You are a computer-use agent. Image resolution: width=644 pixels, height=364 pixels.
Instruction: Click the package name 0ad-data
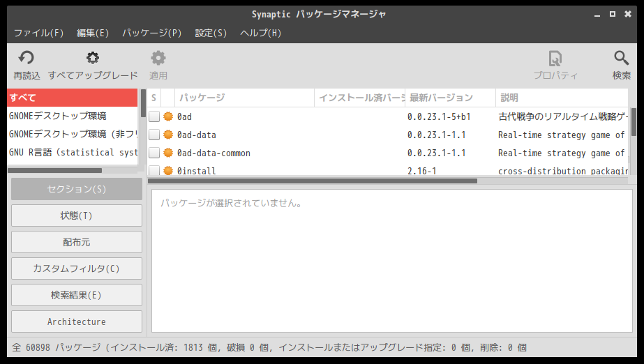pyautogui.click(x=197, y=135)
